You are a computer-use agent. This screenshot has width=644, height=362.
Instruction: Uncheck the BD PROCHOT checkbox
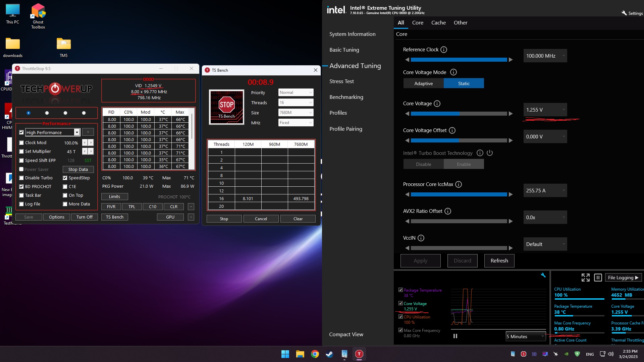[x=21, y=187]
